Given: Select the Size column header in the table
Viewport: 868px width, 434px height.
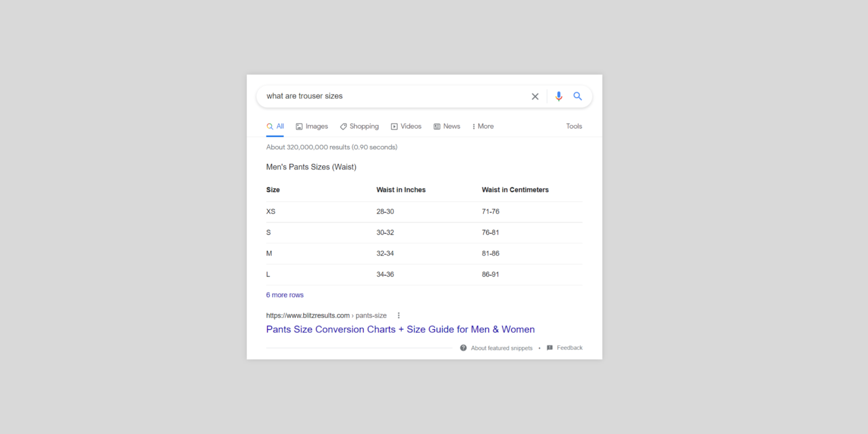Looking at the screenshot, I should pyautogui.click(x=273, y=189).
